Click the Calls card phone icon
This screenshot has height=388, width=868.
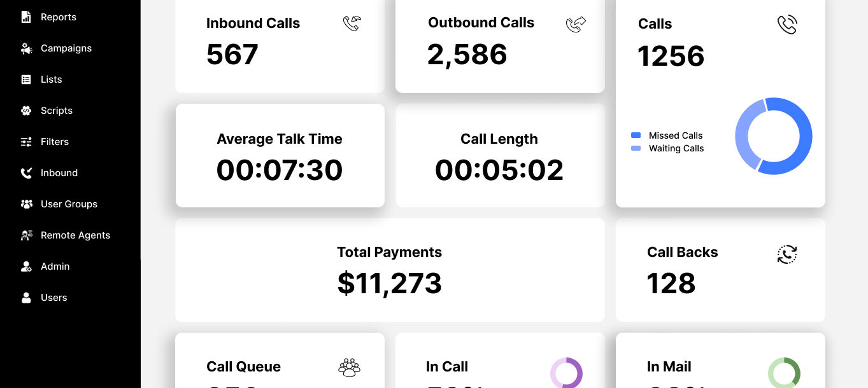(787, 25)
